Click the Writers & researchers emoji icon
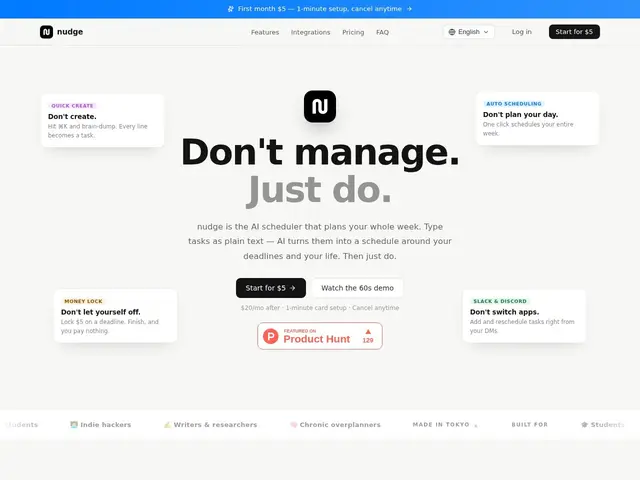The width and height of the screenshot is (640, 480). pos(167,424)
